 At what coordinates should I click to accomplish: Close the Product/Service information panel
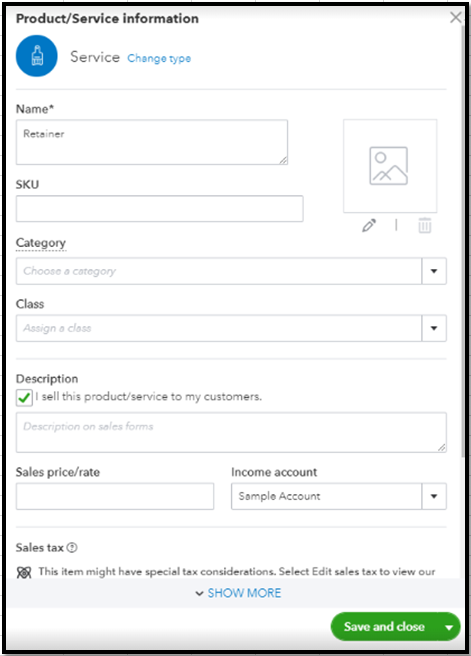[x=456, y=17]
